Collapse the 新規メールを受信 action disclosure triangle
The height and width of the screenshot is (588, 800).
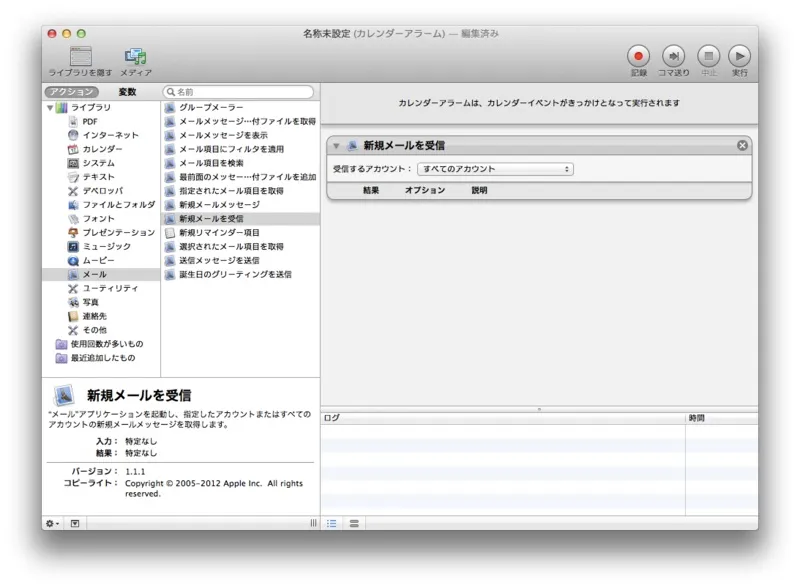pos(337,146)
